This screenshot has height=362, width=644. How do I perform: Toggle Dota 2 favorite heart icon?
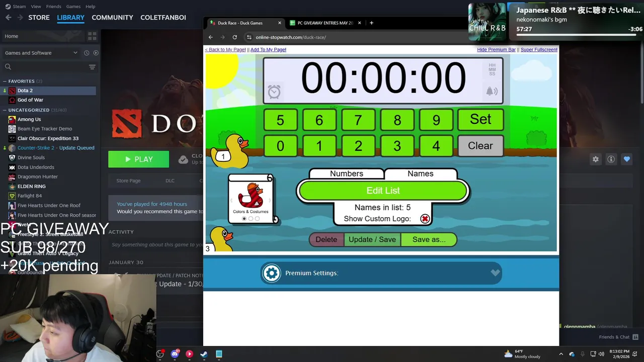point(626,159)
